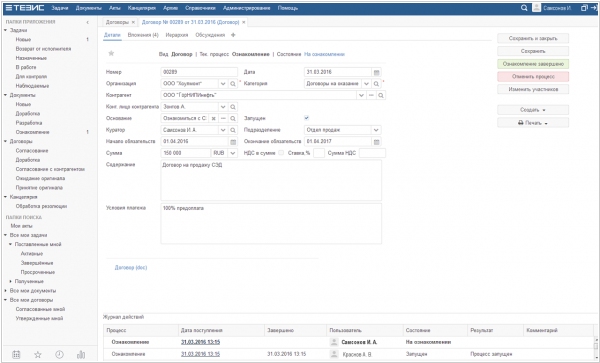600x363 pixels.
Task: Search Категория lookup magnifier
Action: click(376, 84)
